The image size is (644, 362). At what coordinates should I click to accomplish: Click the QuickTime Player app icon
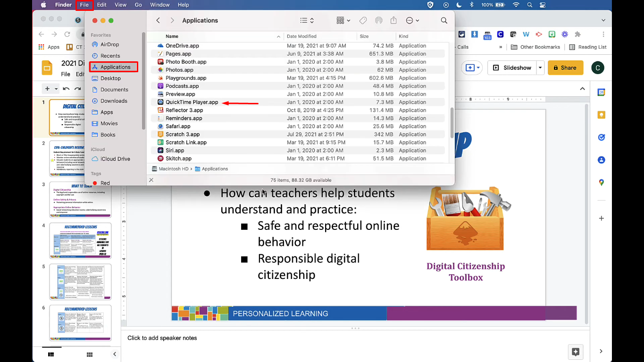(160, 102)
